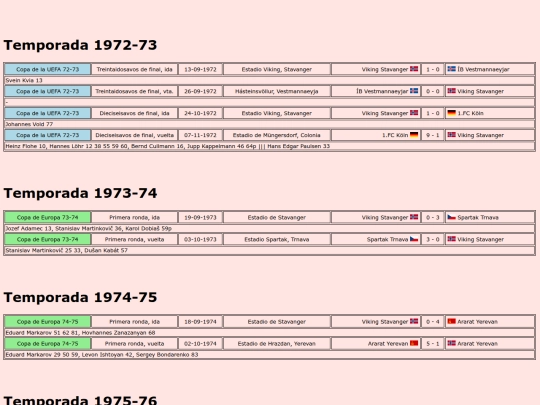
Task: Click the 'Temporada 1975-76' heading
Action: (80, 400)
